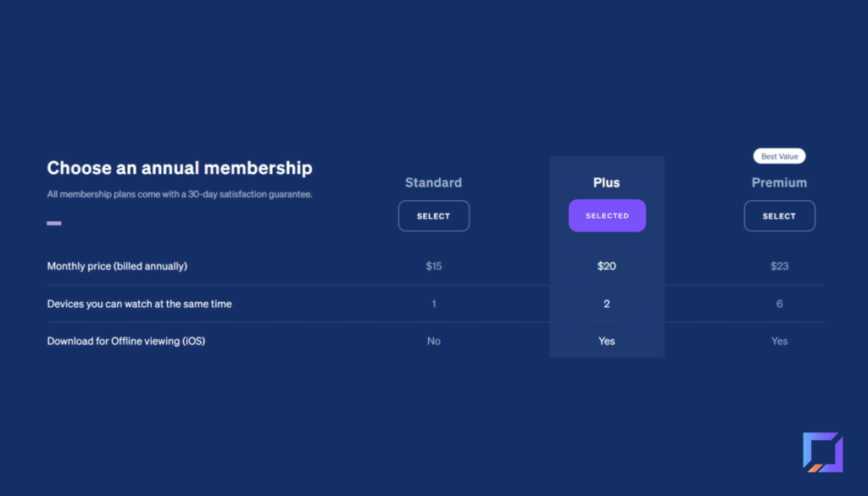
Task: Click the small lavender accent bar
Action: pyautogui.click(x=53, y=223)
